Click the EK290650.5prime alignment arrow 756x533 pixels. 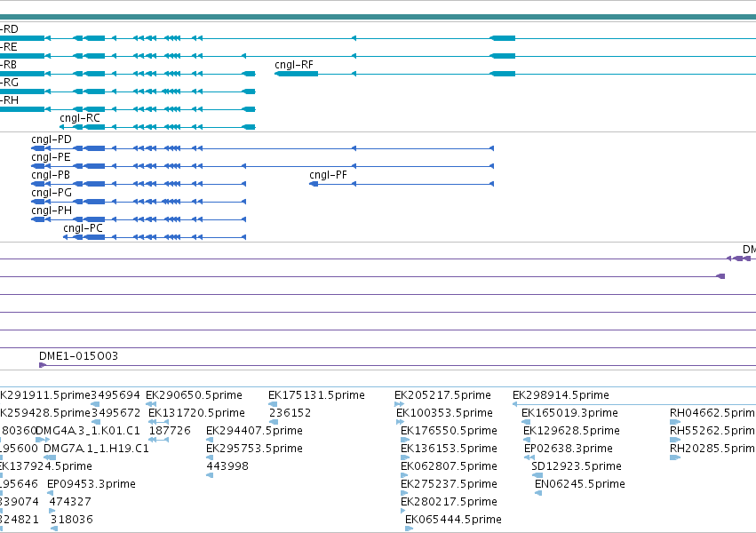click(x=151, y=404)
